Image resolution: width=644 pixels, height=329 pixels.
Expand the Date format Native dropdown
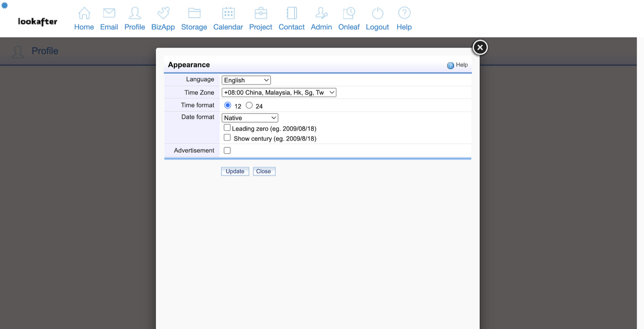tap(250, 118)
